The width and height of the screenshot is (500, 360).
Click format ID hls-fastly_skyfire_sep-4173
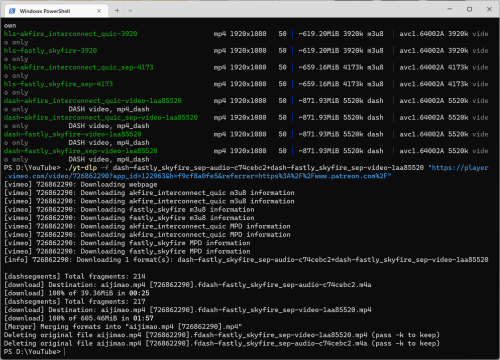[x=58, y=84]
